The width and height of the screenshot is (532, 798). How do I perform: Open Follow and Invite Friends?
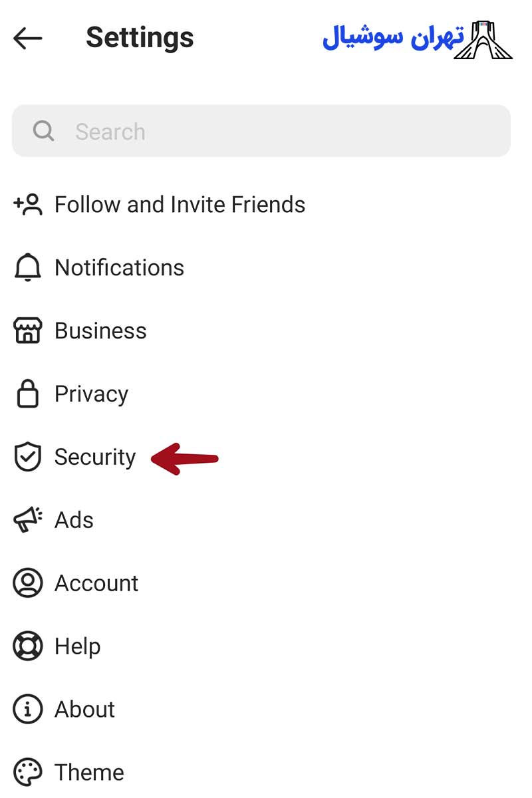(x=180, y=204)
